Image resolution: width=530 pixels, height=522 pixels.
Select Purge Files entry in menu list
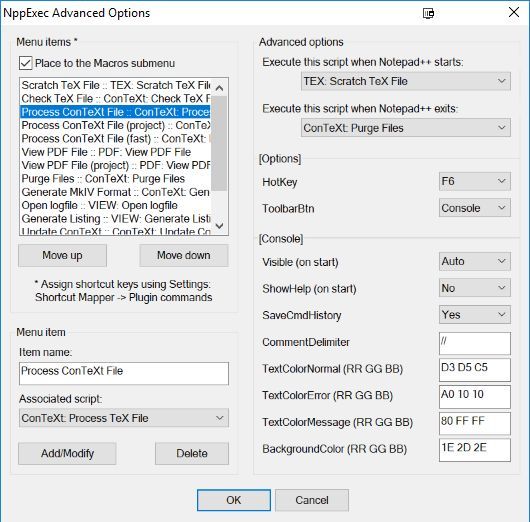pyautogui.click(x=116, y=179)
